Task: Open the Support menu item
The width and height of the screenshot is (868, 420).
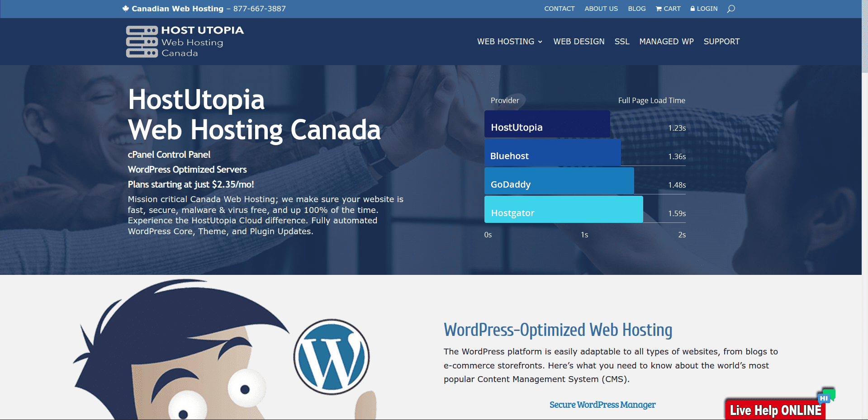Action: pyautogui.click(x=721, y=42)
